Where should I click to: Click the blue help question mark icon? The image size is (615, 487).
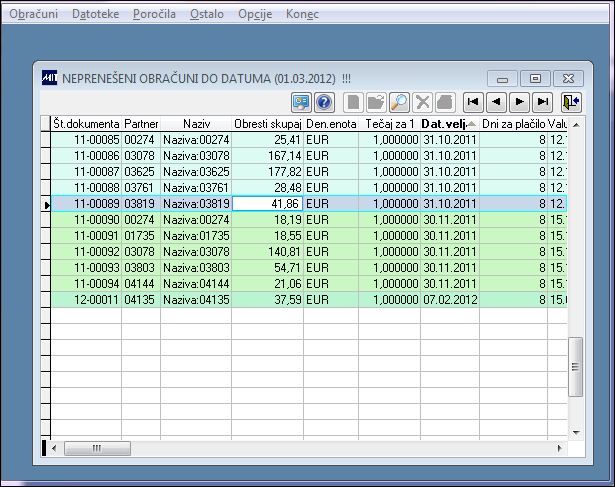point(324,102)
